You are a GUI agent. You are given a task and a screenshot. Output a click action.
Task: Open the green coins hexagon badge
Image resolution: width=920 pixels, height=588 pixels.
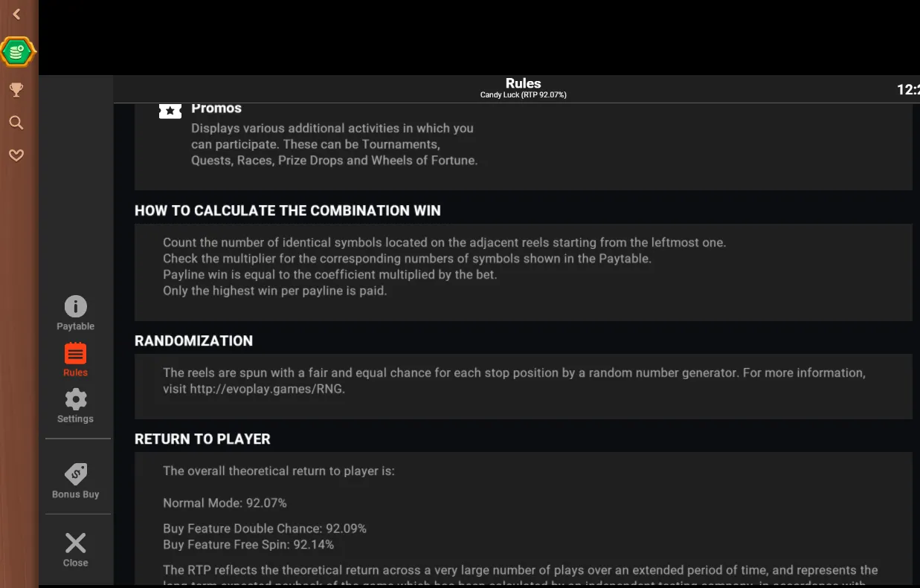click(18, 52)
